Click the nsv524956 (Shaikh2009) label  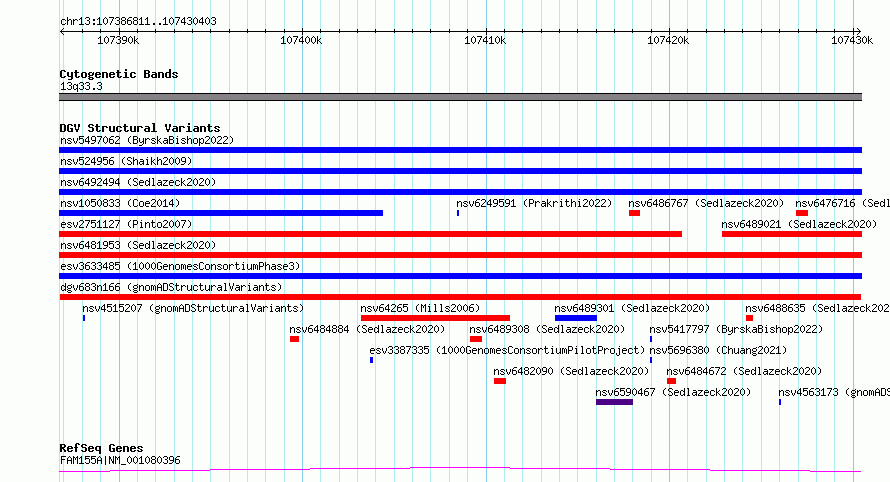click(x=126, y=161)
